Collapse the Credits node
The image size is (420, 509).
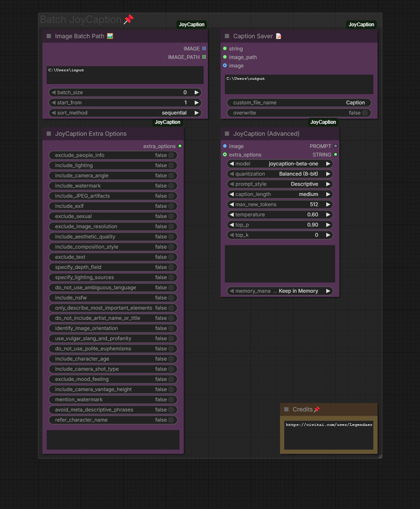286,410
